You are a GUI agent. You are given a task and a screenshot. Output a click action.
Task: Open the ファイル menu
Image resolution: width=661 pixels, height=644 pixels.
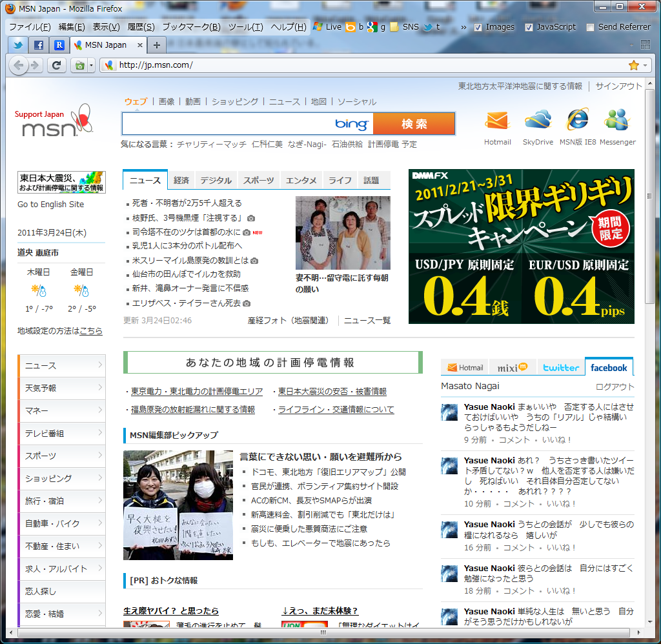point(30,27)
